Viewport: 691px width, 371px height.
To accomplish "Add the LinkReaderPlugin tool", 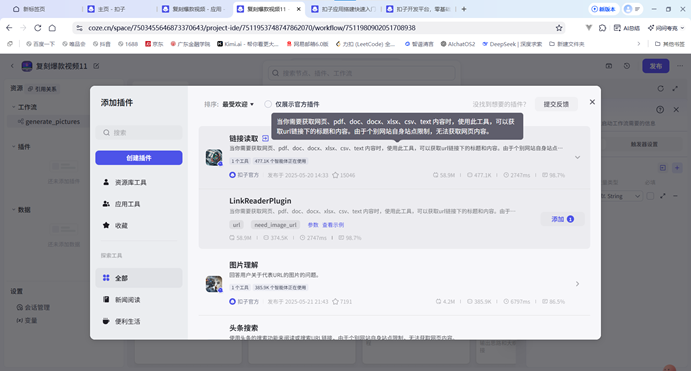I will point(562,219).
